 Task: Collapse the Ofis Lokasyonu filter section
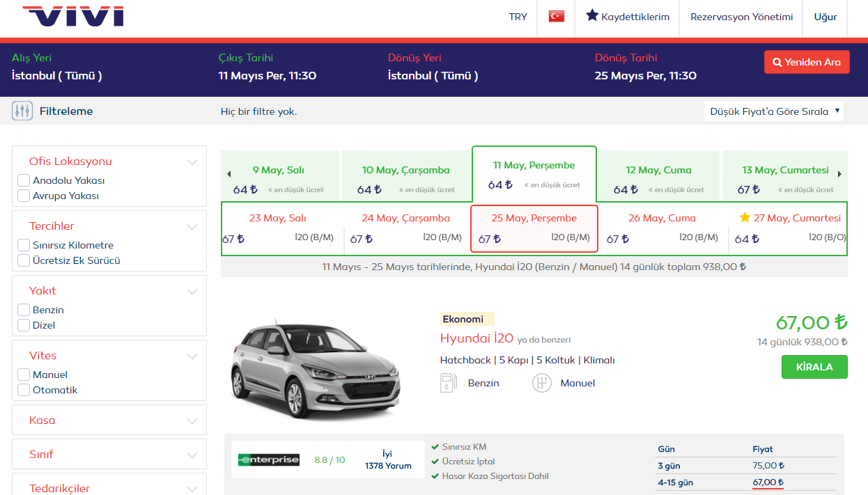click(x=192, y=162)
